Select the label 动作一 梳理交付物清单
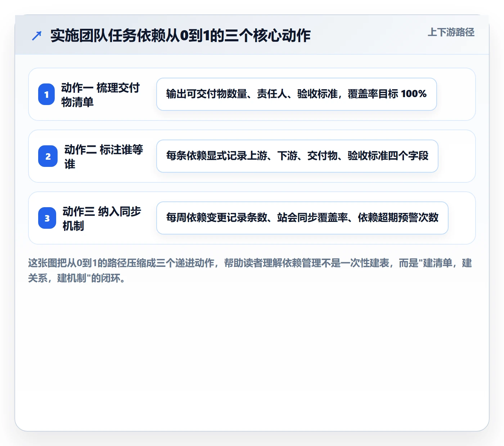Viewport: 504px width, 446px height. click(100, 95)
